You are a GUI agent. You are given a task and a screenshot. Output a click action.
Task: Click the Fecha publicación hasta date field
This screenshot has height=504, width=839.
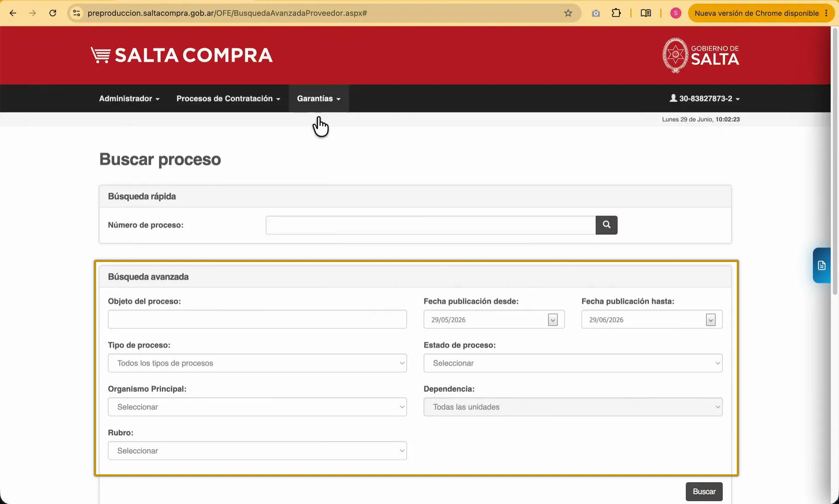652,319
